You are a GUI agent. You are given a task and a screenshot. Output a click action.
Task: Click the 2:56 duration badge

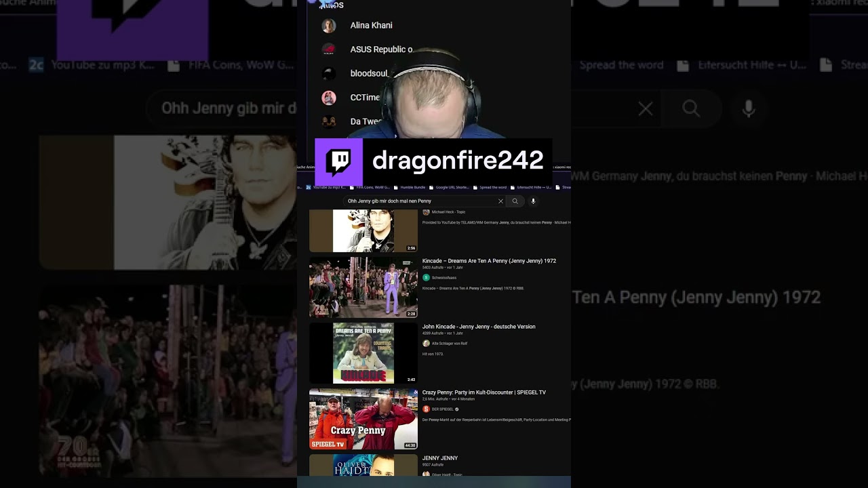(411, 248)
